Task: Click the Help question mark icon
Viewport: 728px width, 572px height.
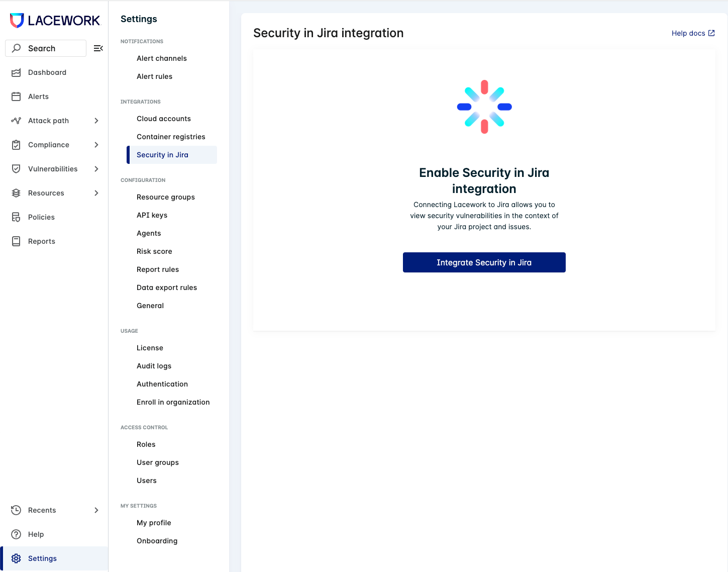Action: [16, 534]
